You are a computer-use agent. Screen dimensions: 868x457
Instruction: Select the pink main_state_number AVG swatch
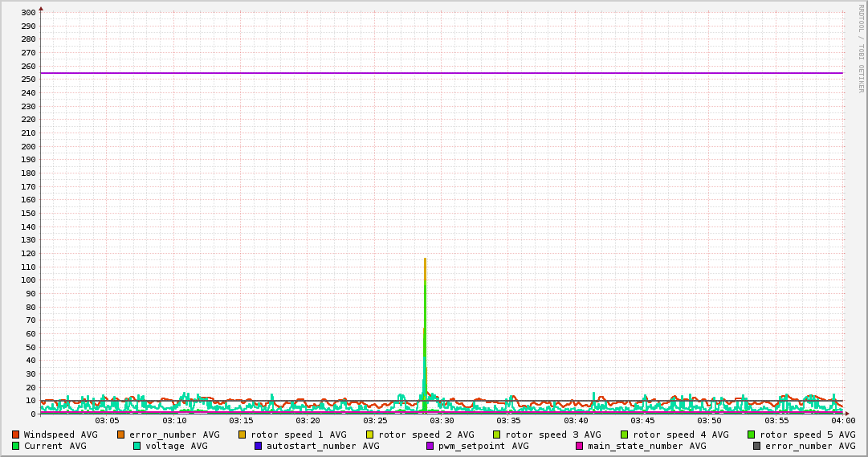579,446
